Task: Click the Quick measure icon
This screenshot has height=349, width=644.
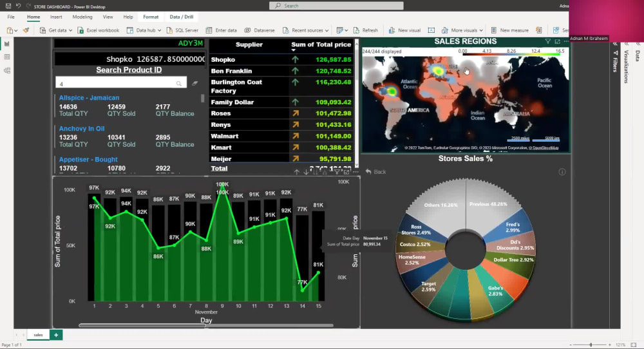Action: pos(539,30)
